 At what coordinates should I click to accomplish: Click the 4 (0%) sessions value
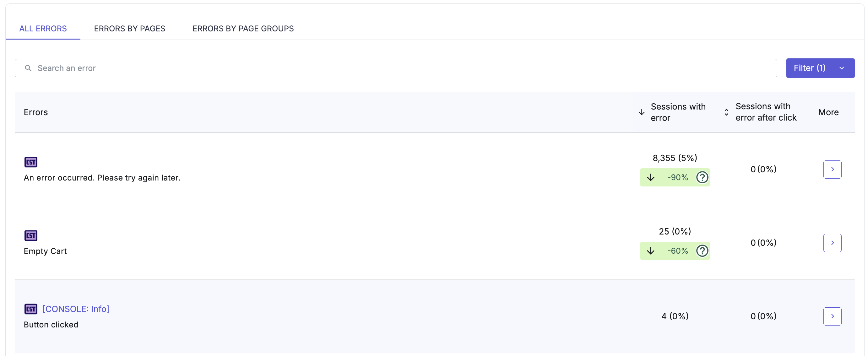click(675, 316)
